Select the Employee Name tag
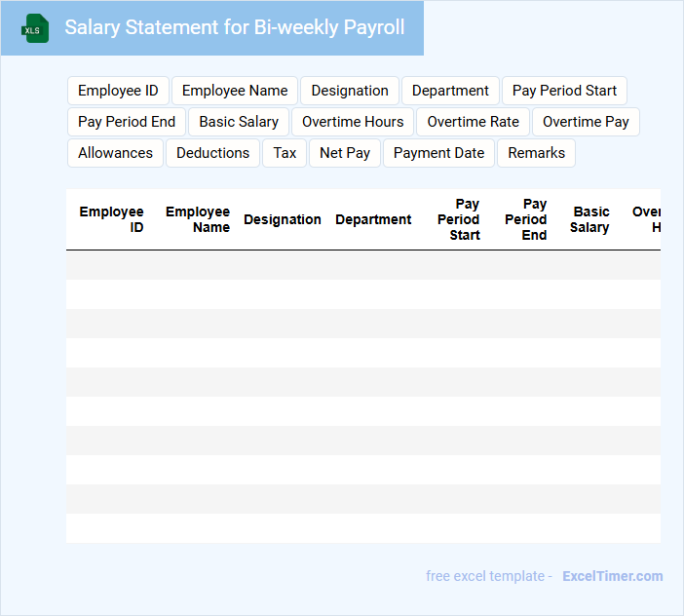The width and height of the screenshot is (684, 616). (235, 91)
